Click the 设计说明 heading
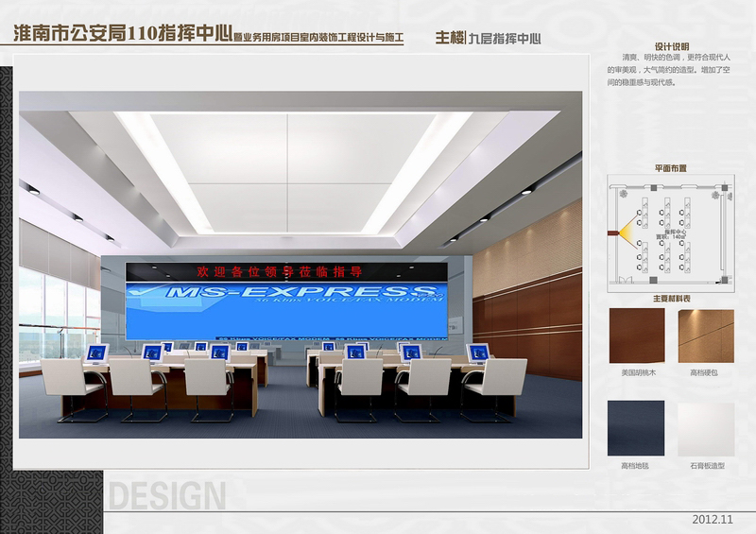Screen dimensions: 756x534 click(x=671, y=45)
